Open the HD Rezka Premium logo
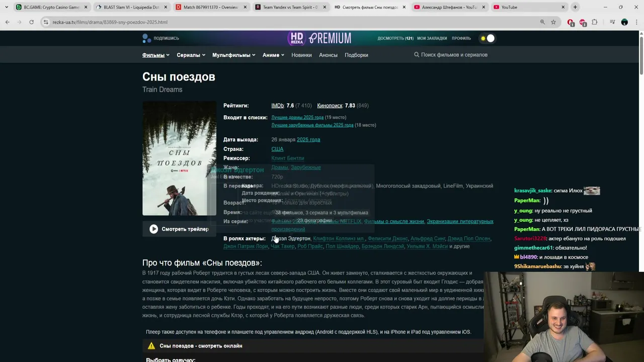Screen dimensions: 644x362 click(319, 38)
